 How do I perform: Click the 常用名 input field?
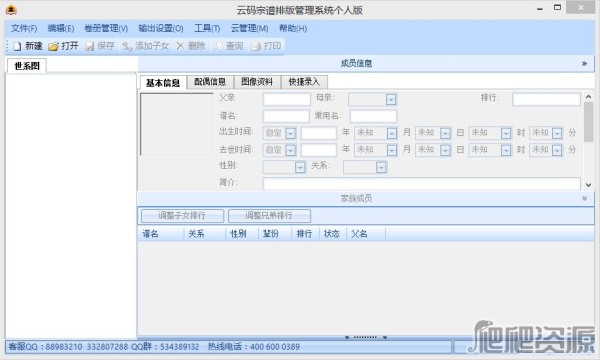(373, 116)
